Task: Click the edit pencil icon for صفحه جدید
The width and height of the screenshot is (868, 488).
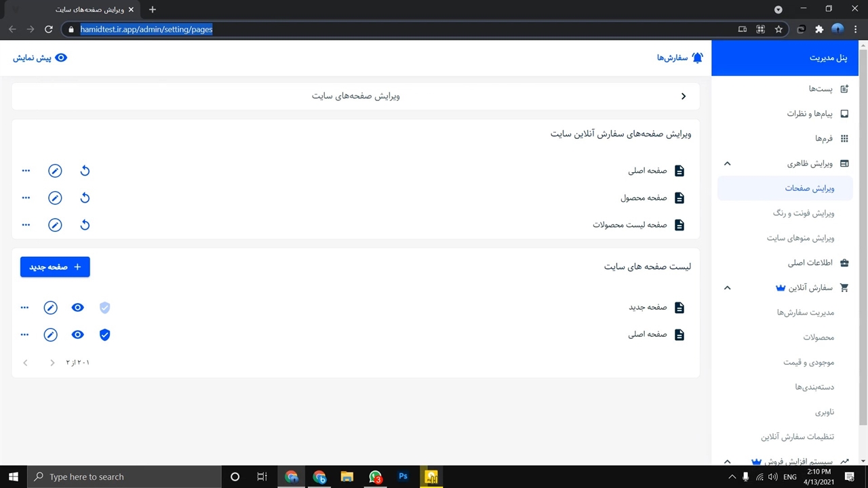Action: point(51,308)
